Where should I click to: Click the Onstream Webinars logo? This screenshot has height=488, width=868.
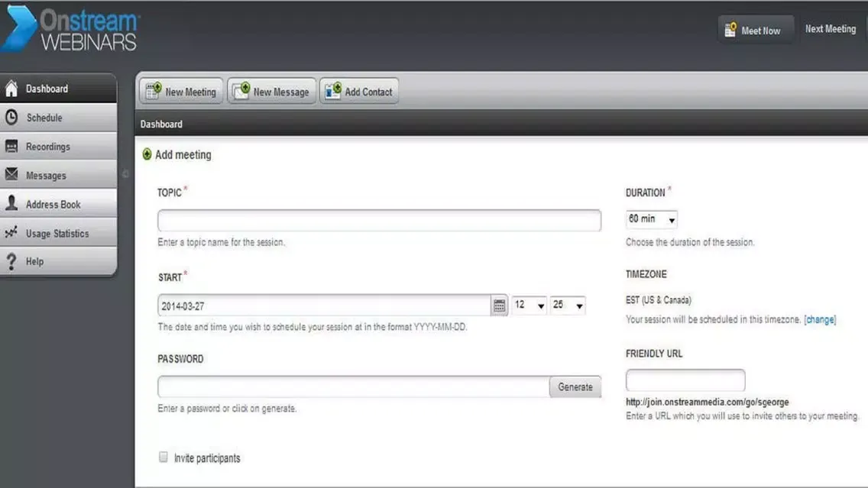pyautogui.click(x=71, y=29)
